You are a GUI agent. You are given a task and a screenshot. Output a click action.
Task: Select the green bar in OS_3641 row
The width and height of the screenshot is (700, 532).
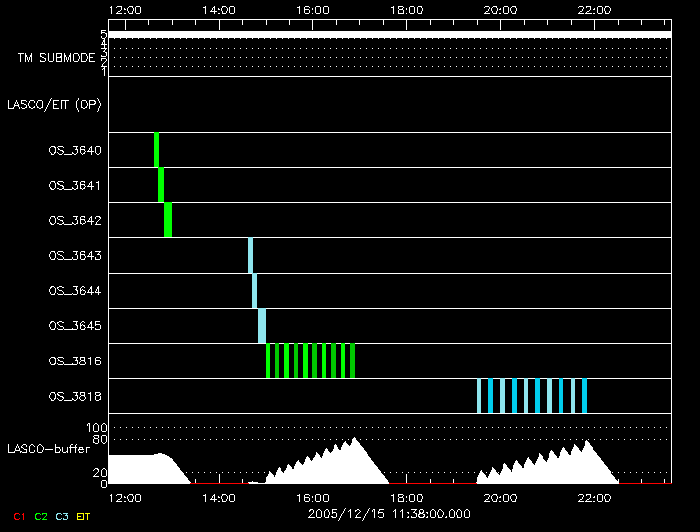[161, 185]
